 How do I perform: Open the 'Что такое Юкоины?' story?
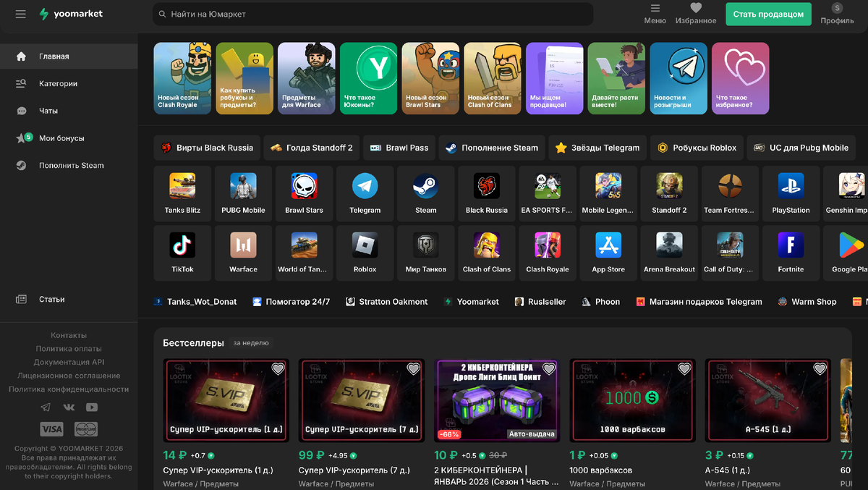[368, 78]
